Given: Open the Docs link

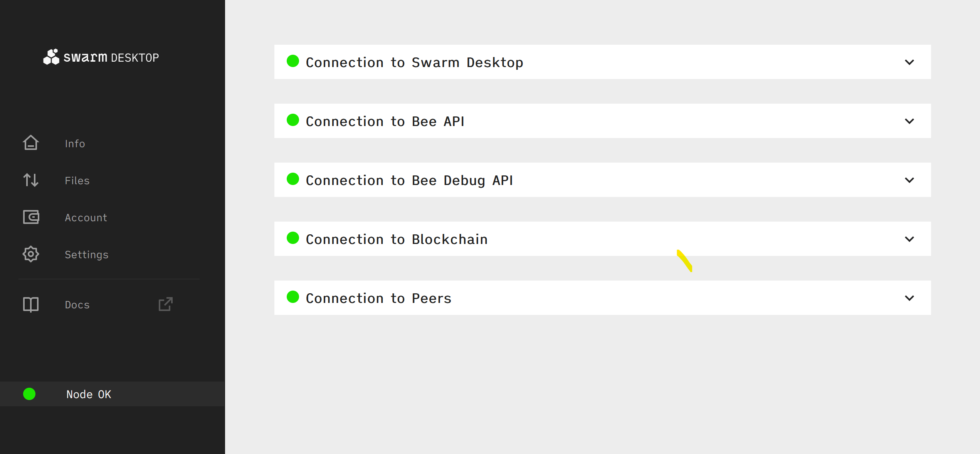Looking at the screenshot, I should point(77,305).
